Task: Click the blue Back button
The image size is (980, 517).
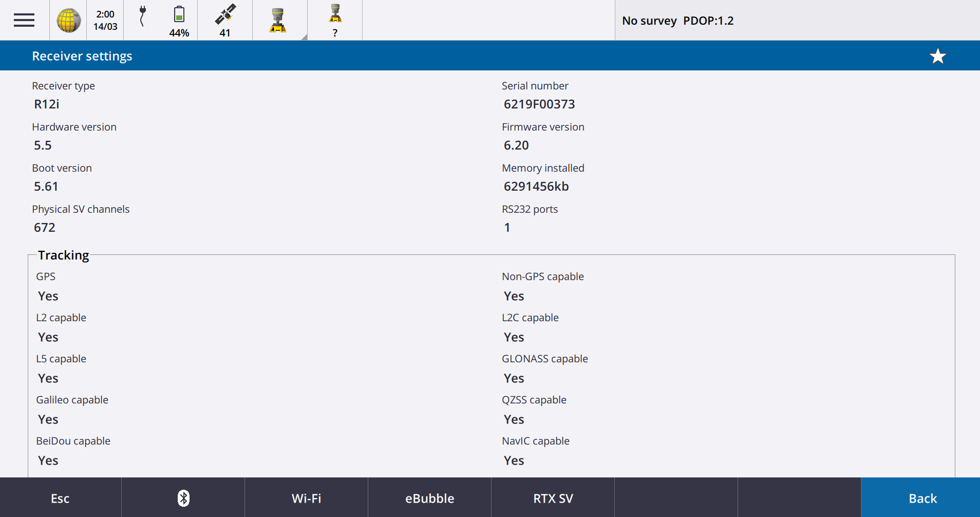Action: pos(921,498)
